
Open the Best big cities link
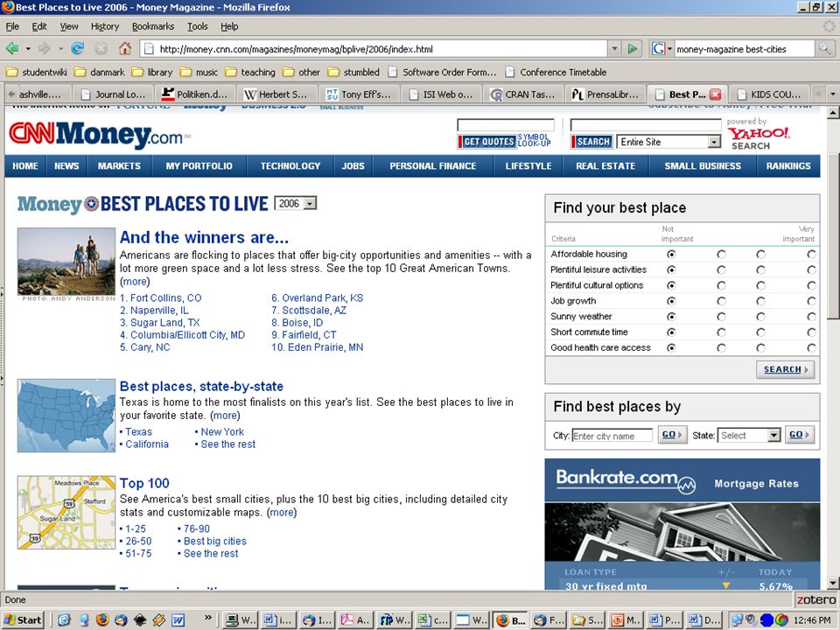215,541
